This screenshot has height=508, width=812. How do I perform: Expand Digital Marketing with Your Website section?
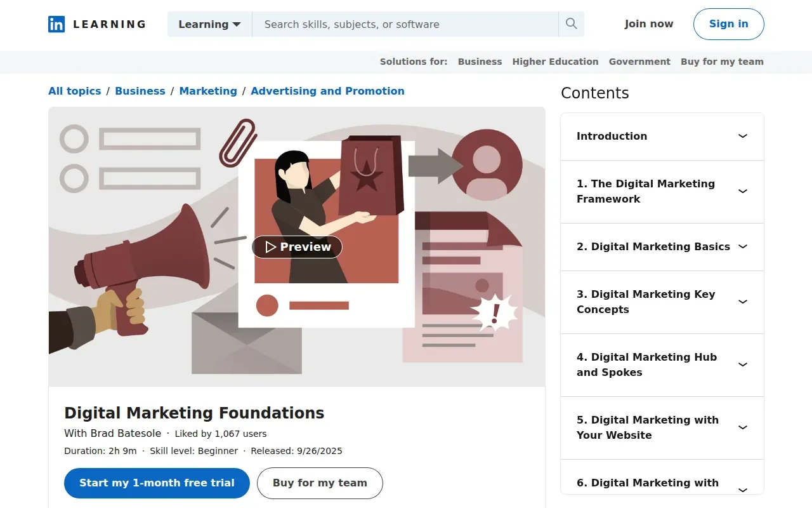click(x=662, y=428)
